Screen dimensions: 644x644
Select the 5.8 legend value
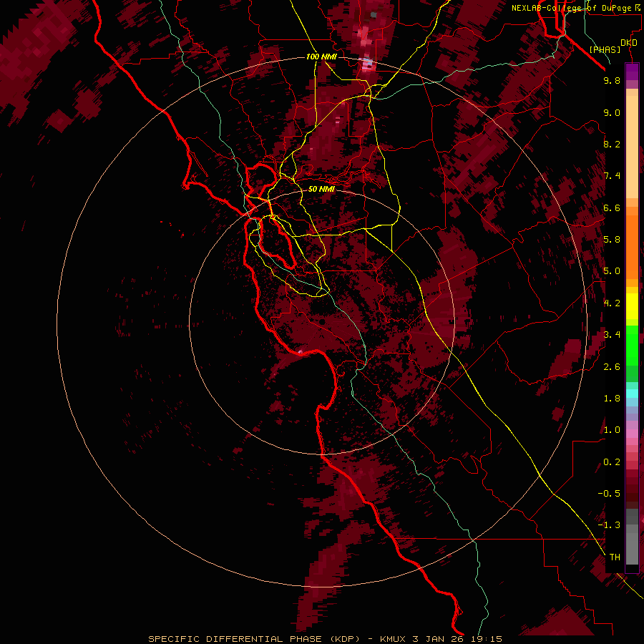tap(612, 240)
